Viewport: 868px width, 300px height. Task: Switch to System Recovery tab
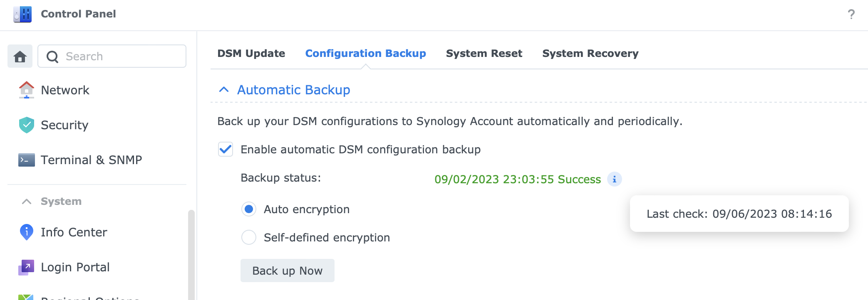(x=590, y=54)
